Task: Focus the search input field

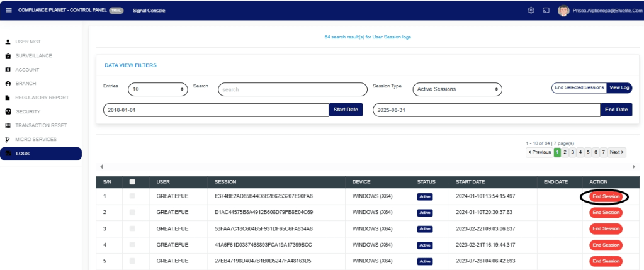Action: [x=292, y=89]
